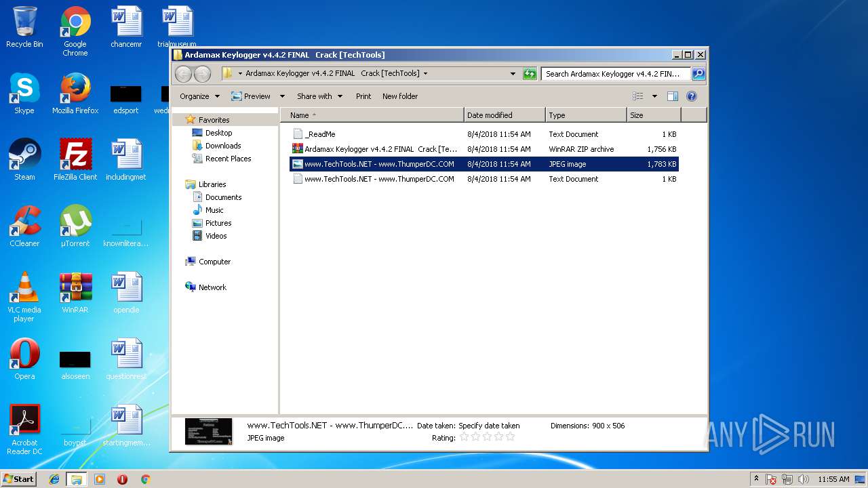The image size is (868, 488).
Task: Select the _ReadMe text file
Action: pos(484,134)
